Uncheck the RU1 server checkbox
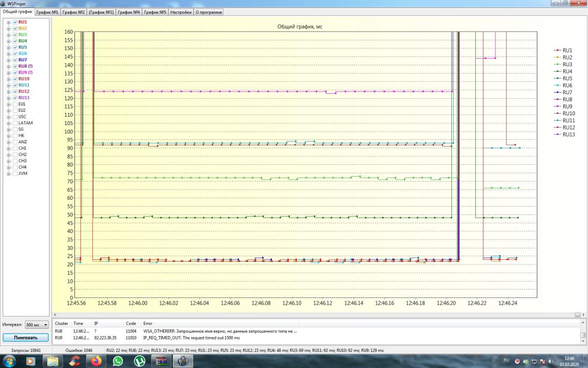Viewport: 588px width, 368px height. click(x=15, y=22)
